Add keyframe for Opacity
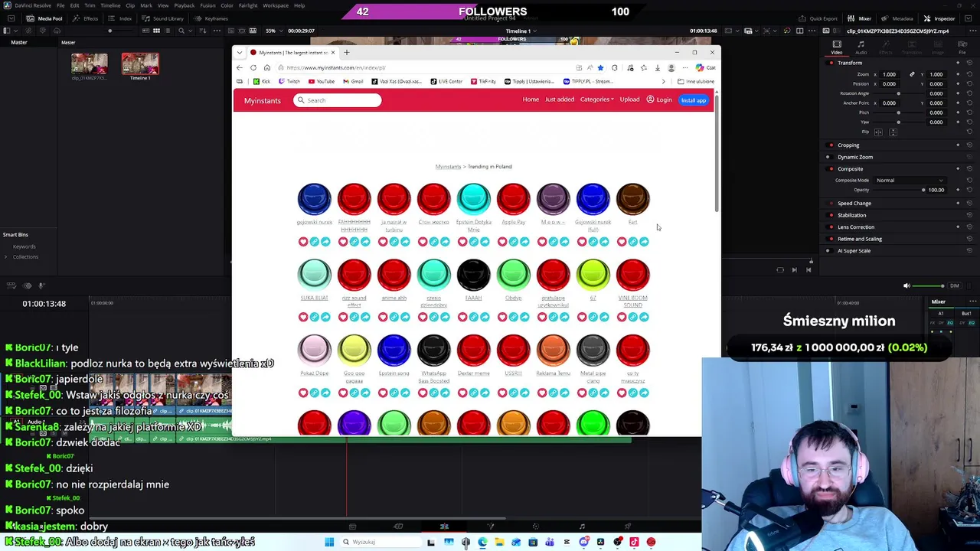This screenshot has width=980, height=551. [958, 190]
